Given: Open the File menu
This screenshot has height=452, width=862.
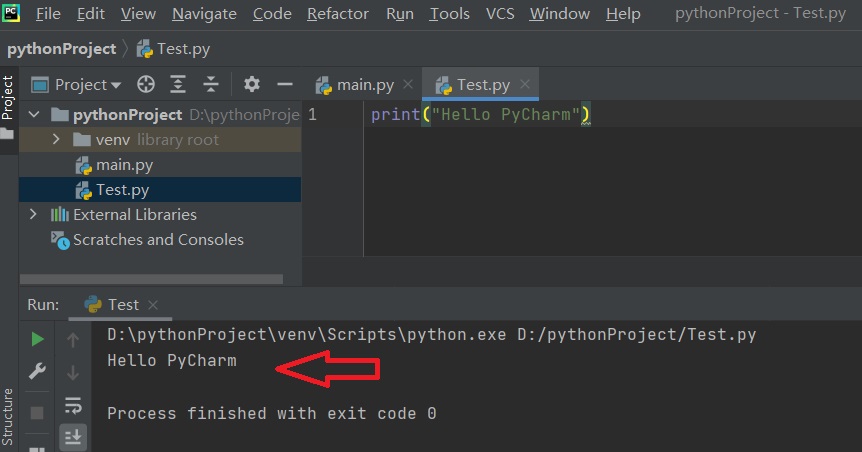Looking at the screenshot, I should click(x=48, y=13).
